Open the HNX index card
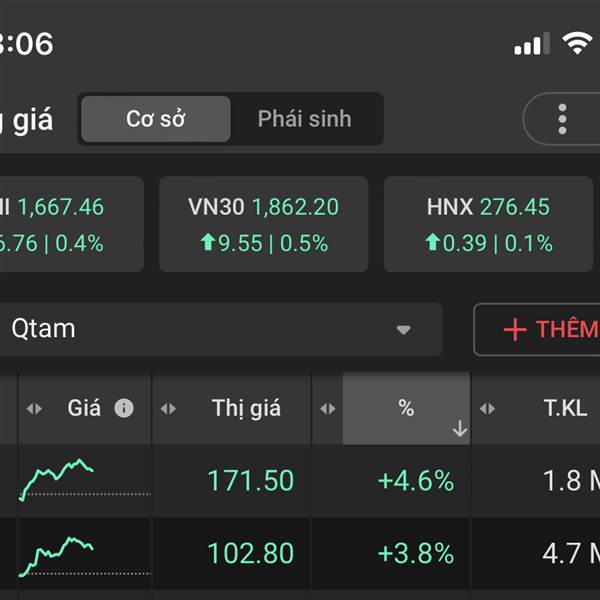Screen dimensions: 600x600 click(488, 224)
